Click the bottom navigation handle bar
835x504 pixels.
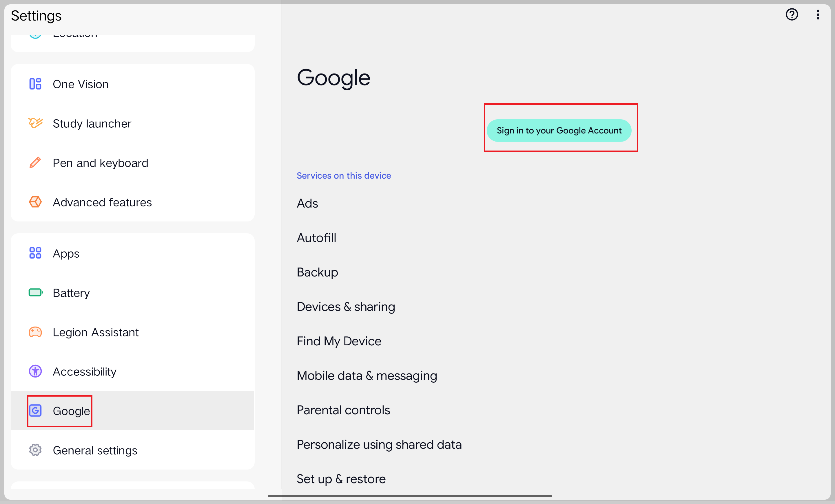pos(410,496)
